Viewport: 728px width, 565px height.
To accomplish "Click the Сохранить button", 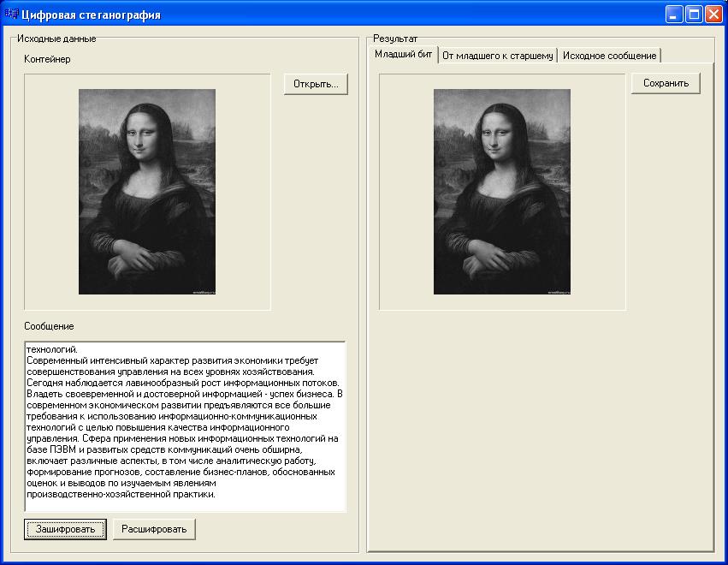I will [x=666, y=83].
